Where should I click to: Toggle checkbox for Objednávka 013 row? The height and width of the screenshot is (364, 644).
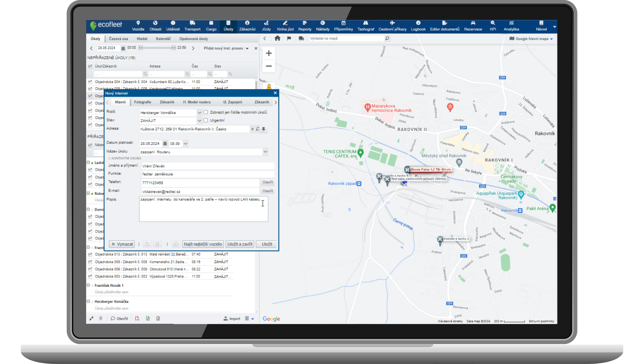click(x=90, y=254)
